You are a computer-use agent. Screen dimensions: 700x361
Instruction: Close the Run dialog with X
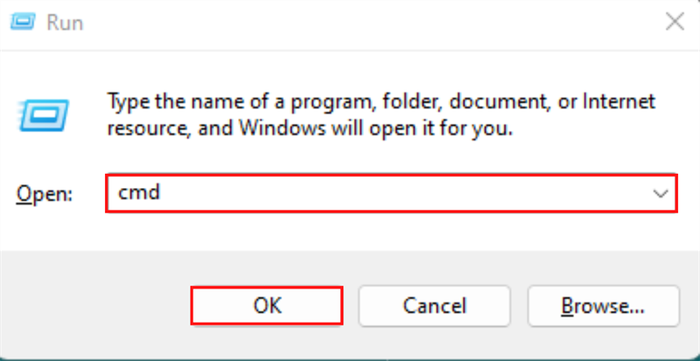point(675,21)
